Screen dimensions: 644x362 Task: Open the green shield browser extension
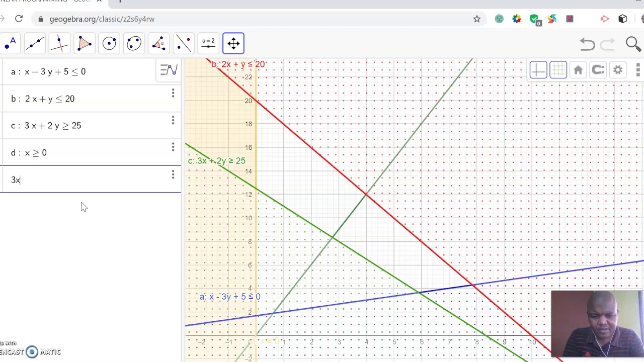pos(535,20)
